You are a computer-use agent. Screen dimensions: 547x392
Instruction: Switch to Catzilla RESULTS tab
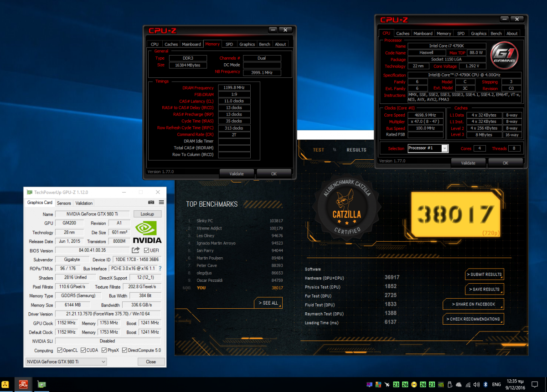click(356, 150)
